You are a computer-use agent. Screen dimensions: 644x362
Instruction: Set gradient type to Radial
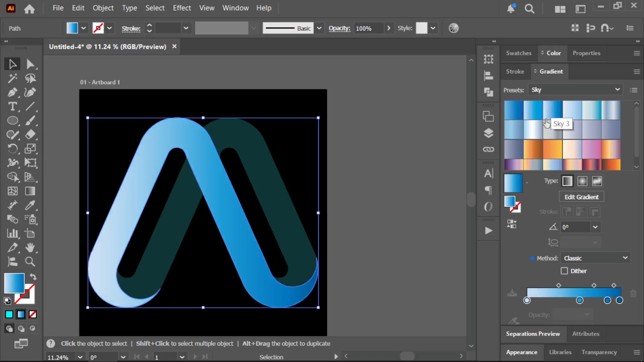point(582,181)
